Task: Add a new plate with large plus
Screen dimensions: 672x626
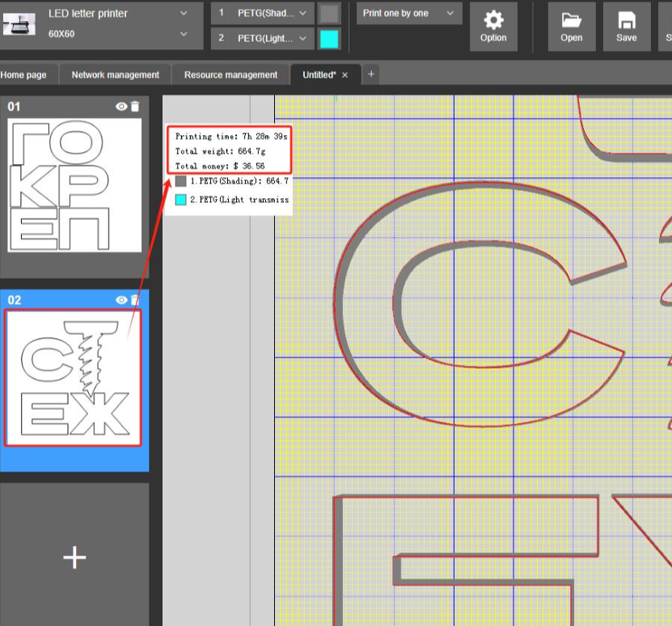Action: click(74, 557)
